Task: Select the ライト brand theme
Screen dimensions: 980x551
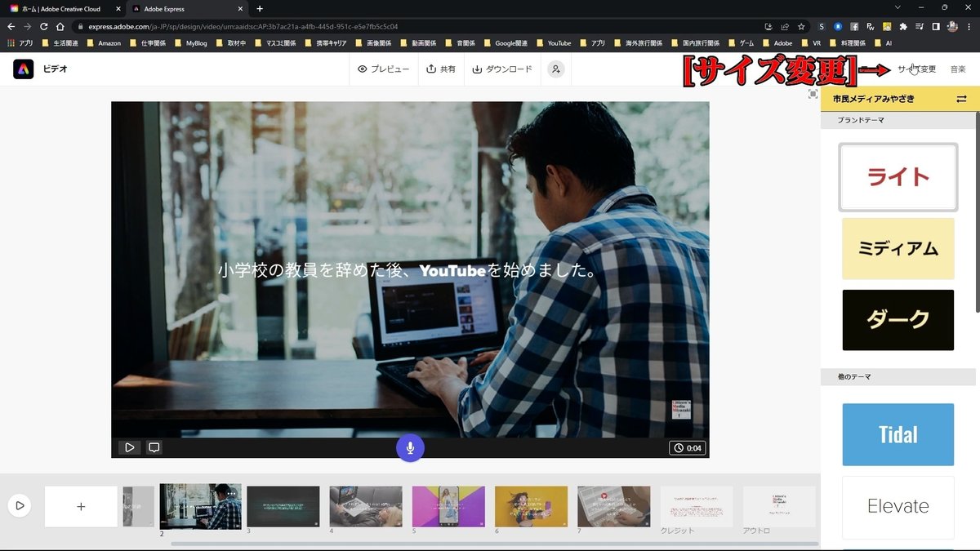Action: tap(898, 177)
